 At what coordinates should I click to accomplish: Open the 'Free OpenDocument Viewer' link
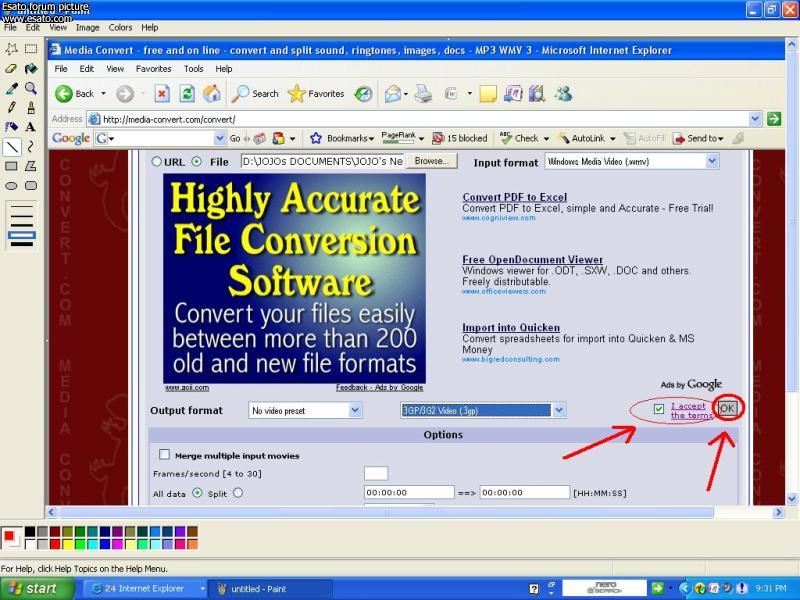pyautogui.click(x=533, y=260)
